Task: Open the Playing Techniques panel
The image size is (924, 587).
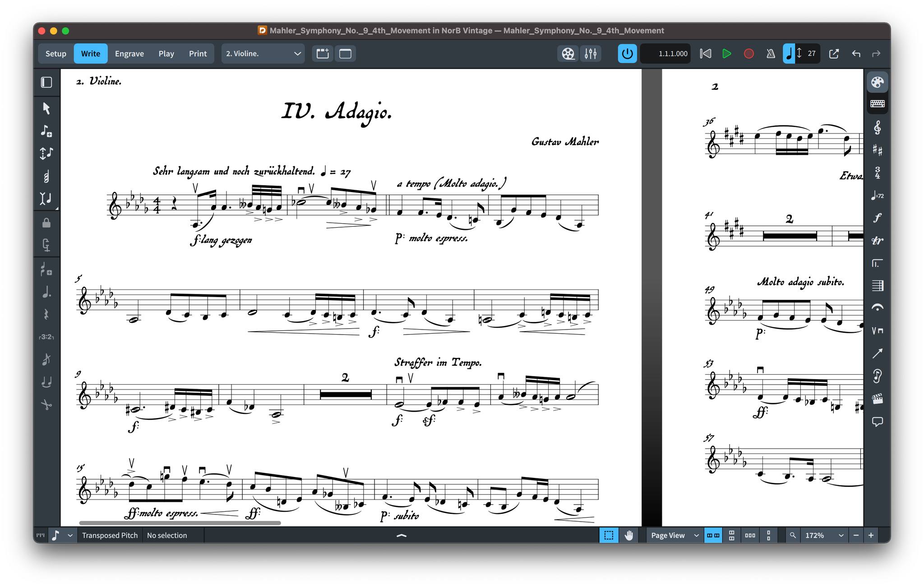Action: click(877, 331)
